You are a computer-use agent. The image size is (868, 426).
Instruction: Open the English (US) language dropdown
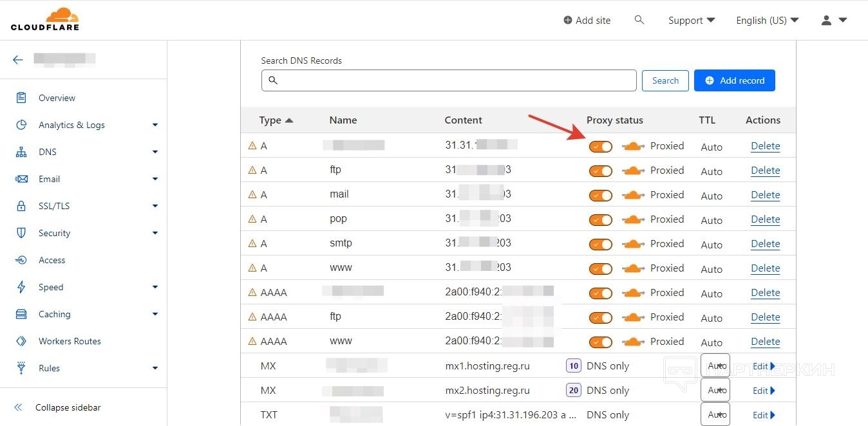[767, 21]
